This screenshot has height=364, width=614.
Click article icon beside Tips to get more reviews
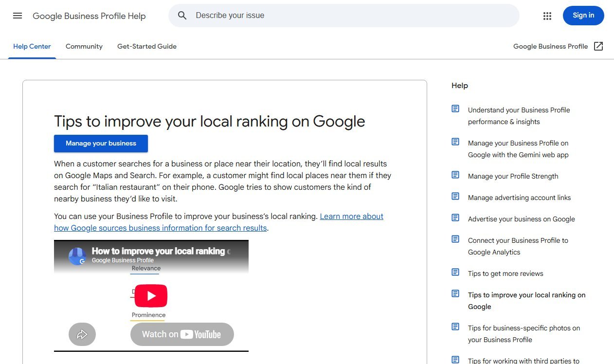455,272
